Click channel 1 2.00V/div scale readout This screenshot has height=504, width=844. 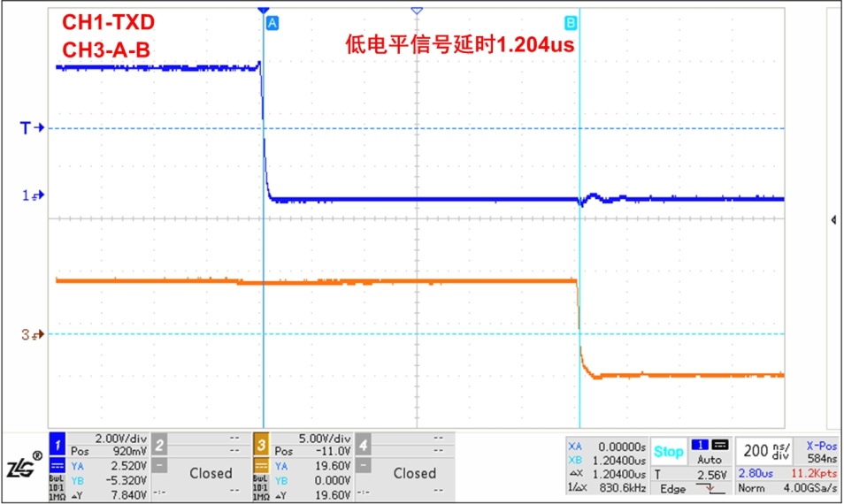120,439
